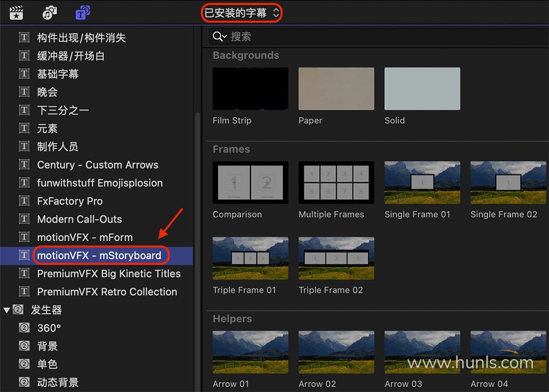This screenshot has height=392, width=549.
Task: Select the Modern Call-Outs category
Action: pos(96,219)
